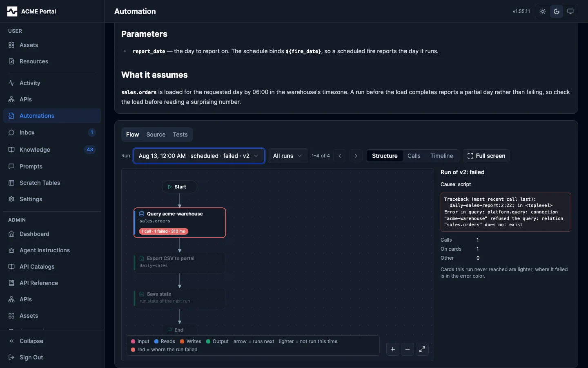Open the All runs filter dropdown
The height and width of the screenshot is (368, 588).
(x=288, y=156)
